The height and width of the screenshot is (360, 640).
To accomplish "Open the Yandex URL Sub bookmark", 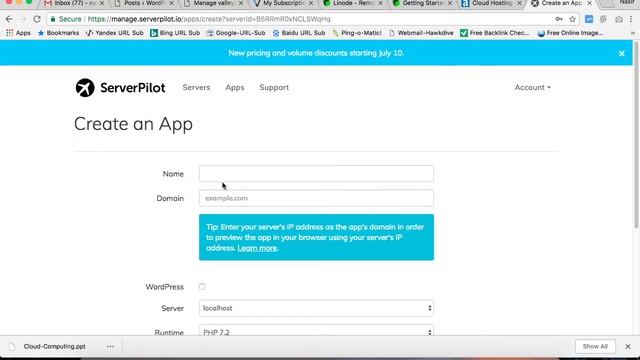I will [115, 33].
